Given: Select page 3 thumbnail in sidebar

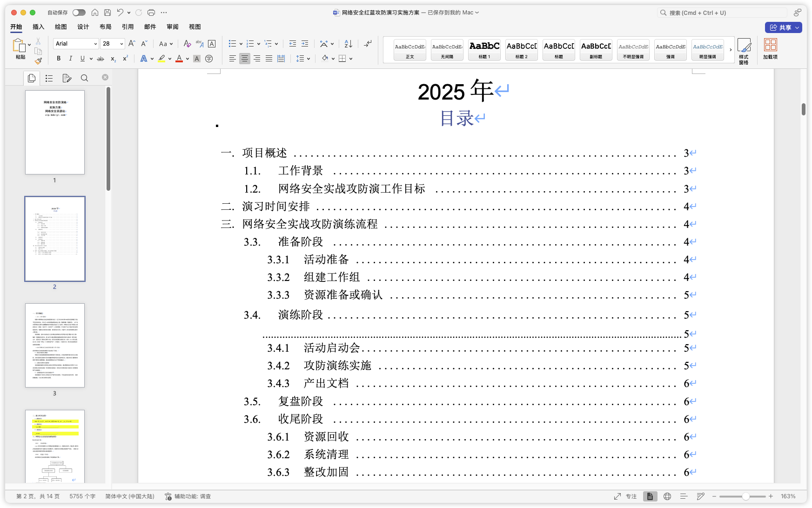Looking at the screenshot, I should pyautogui.click(x=54, y=346).
